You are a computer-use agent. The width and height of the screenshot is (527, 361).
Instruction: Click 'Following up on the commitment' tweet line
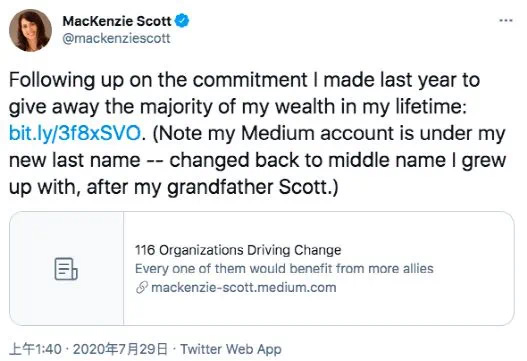[x=244, y=80]
